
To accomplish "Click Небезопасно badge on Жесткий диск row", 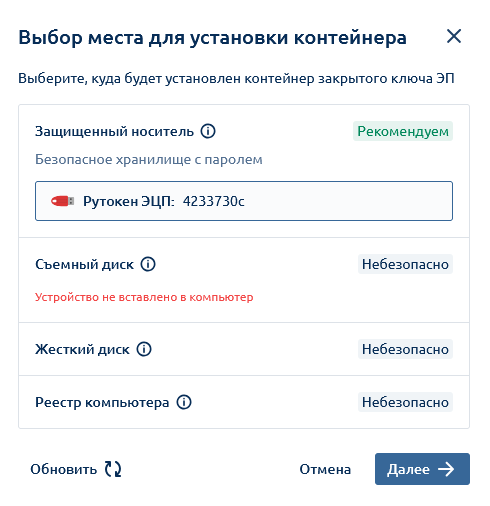I will (x=405, y=349).
